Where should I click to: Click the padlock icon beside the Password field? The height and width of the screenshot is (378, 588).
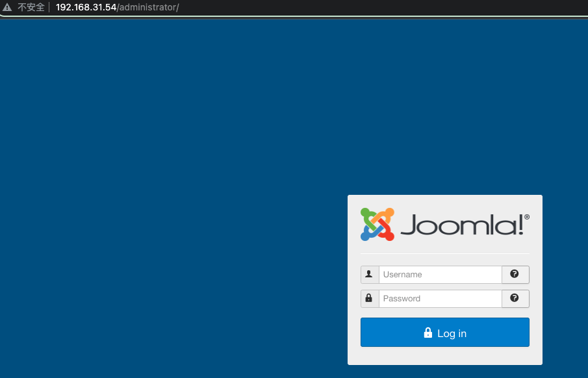tap(369, 298)
